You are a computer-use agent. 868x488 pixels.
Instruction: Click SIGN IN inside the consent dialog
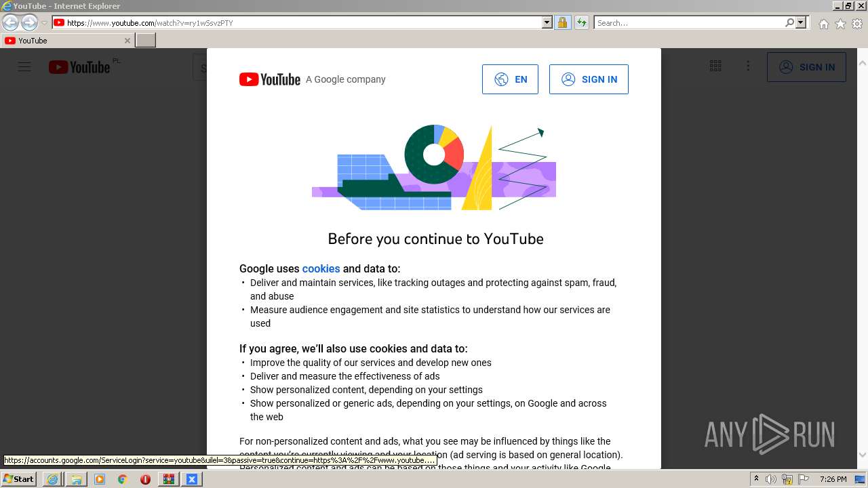click(589, 79)
